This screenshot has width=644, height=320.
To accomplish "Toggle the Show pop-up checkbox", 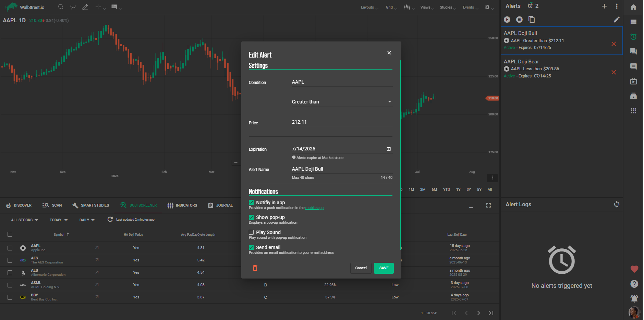I will point(251,217).
